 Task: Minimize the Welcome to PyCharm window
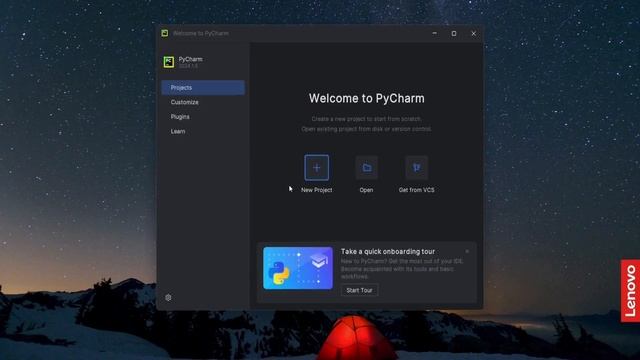tap(434, 33)
